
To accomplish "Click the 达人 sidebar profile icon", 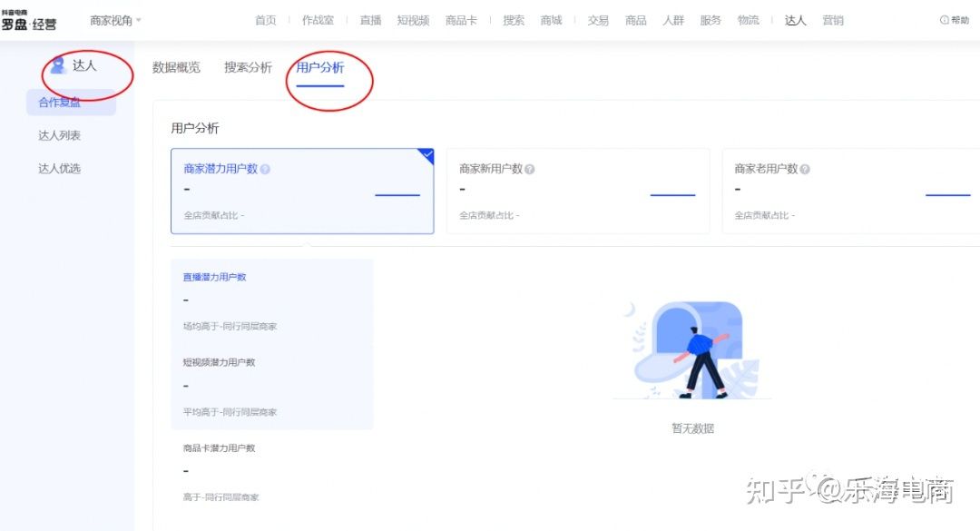I will 56,65.
